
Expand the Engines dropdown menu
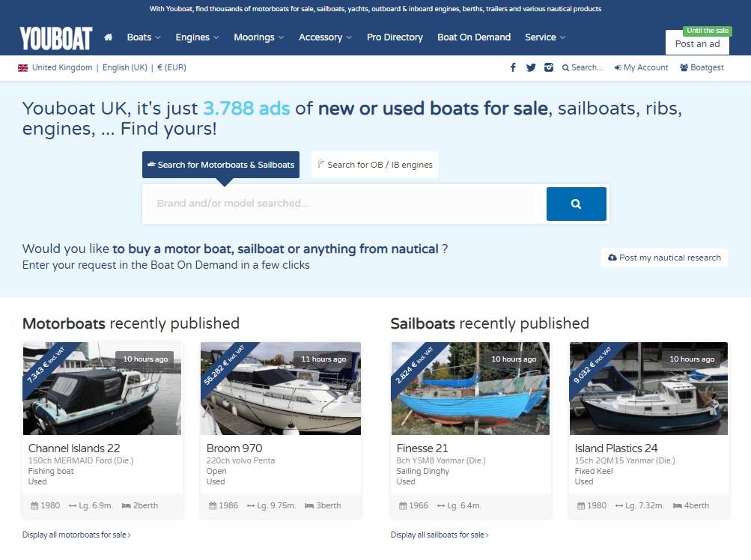198,37
